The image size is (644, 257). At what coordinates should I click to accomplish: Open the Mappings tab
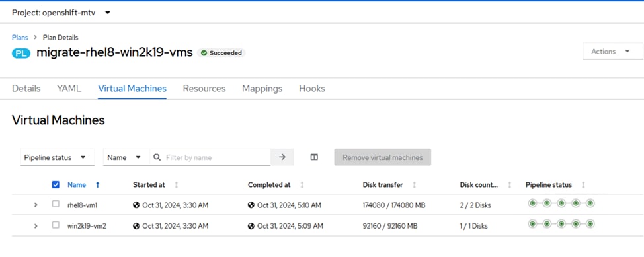(262, 89)
